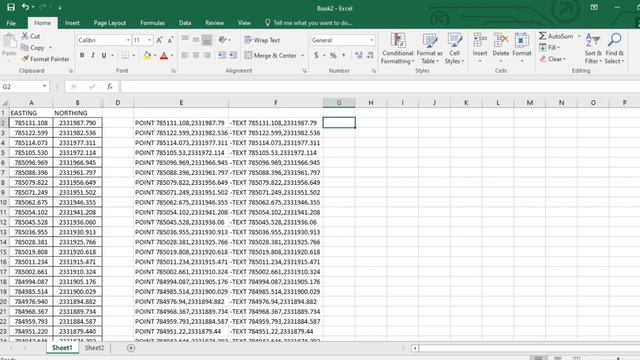The image size is (640, 360).
Task: Open the Font dialog launcher
Action: 173,71
